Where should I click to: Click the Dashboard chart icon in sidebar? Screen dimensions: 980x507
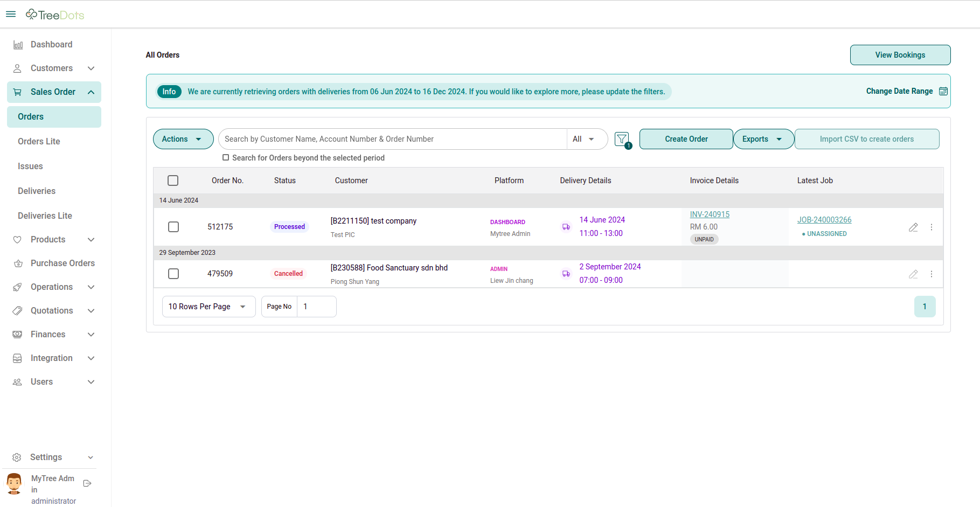click(x=18, y=45)
